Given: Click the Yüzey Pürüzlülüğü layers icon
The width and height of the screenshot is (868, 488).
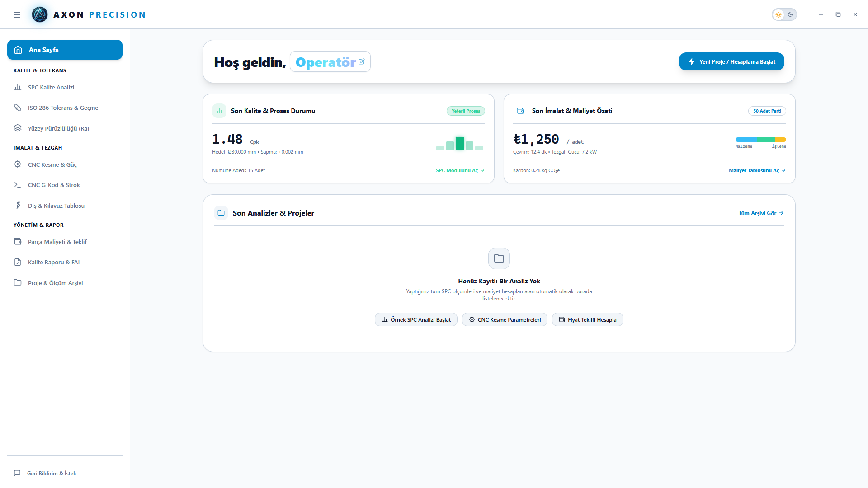Looking at the screenshot, I should coord(18,128).
